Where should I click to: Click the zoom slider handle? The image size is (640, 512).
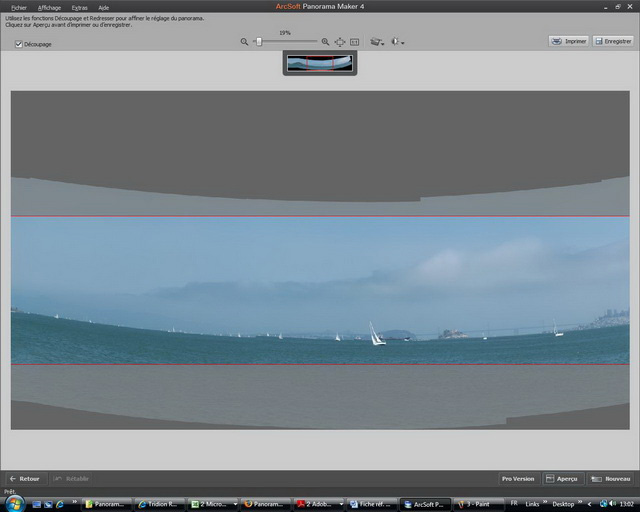[x=259, y=41]
